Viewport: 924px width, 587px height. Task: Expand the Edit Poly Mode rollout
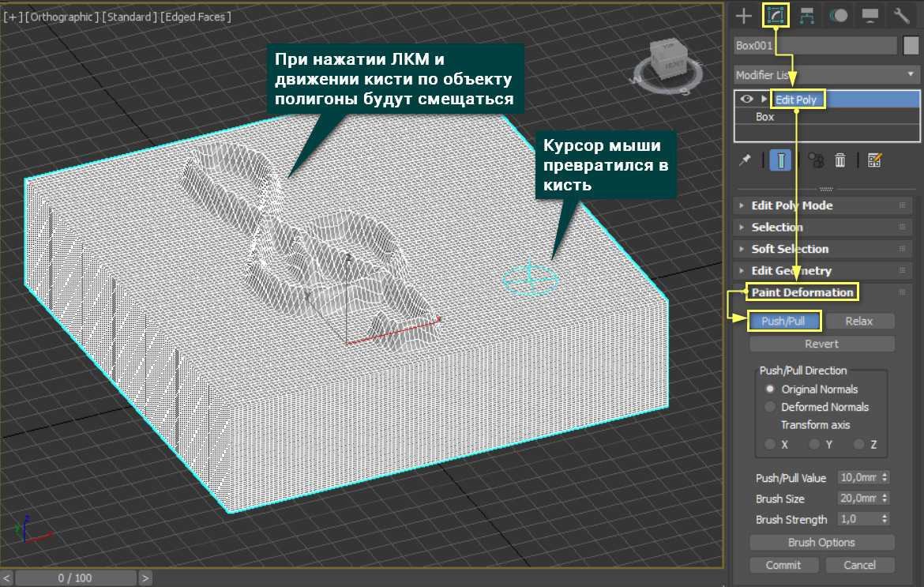(791, 205)
